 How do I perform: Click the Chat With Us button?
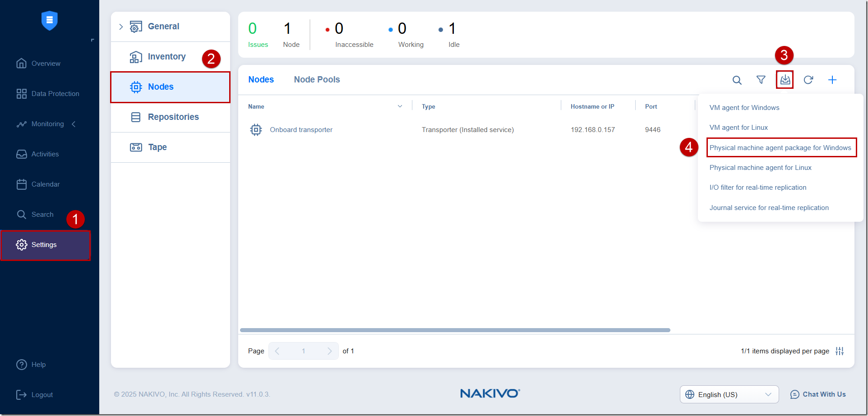pos(818,395)
